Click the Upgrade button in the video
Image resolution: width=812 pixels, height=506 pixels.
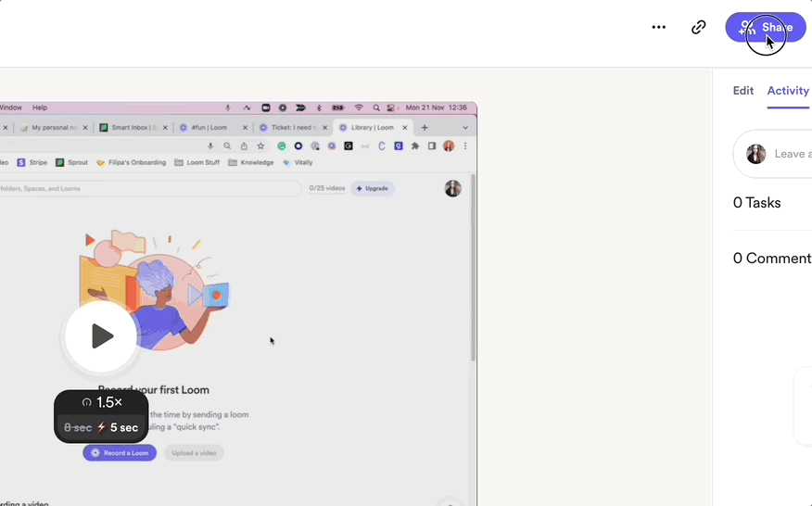coord(372,188)
